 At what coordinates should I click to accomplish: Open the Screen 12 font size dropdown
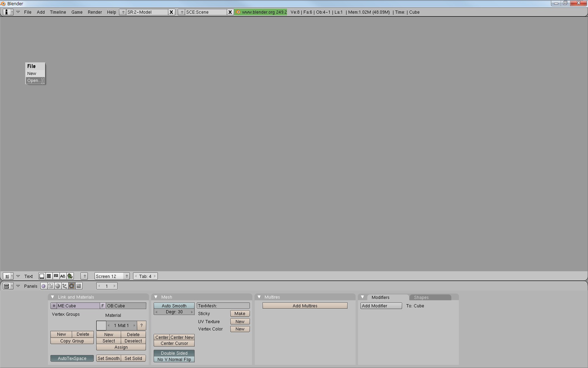coord(112,276)
